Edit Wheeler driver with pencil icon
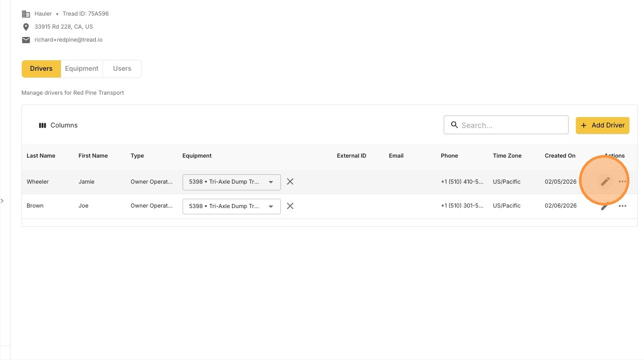This screenshot has width=644, height=360. coord(604,182)
